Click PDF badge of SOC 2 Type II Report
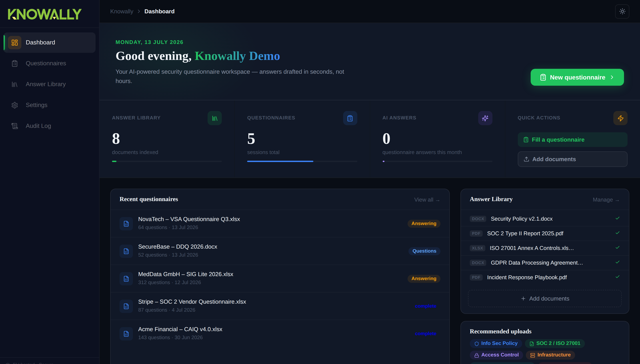640x364 pixels. [476, 233]
